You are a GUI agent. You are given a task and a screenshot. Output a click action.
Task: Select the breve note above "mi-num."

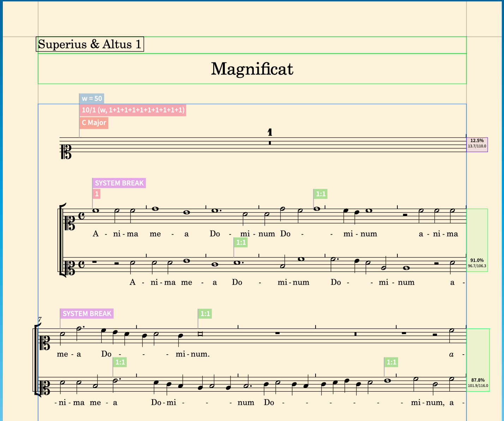[200, 334]
